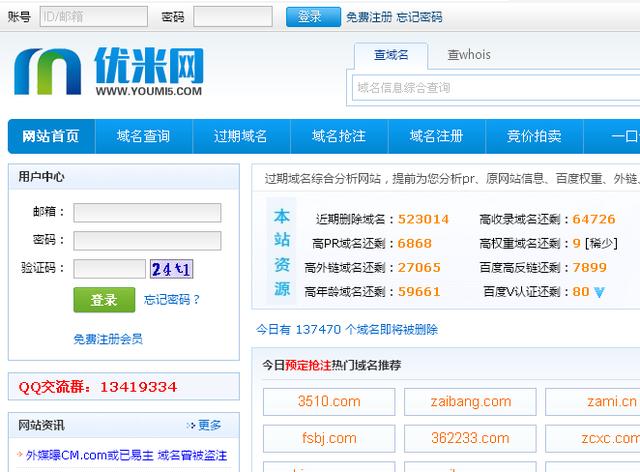The image size is (640, 472).
Task: Open the 网站首页 navigation item
Action: point(51,136)
